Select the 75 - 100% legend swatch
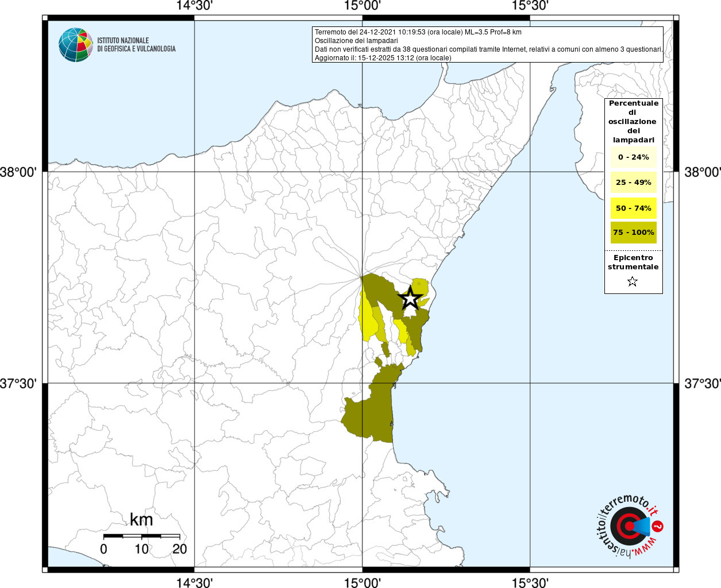The height and width of the screenshot is (588, 721). pos(633,233)
